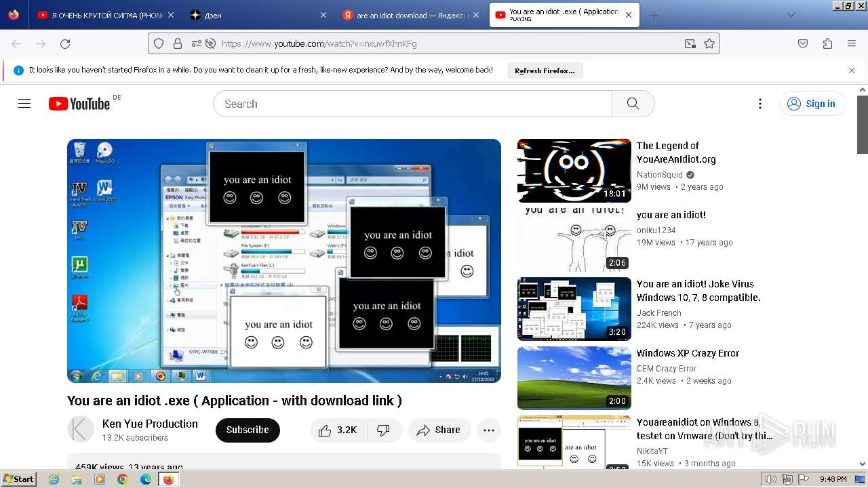The width and height of the screenshot is (868, 488).
Task: Open Joke Virus Windows 10, 7, 8 title
Action: pyautogui.click(x=698, y=291)
